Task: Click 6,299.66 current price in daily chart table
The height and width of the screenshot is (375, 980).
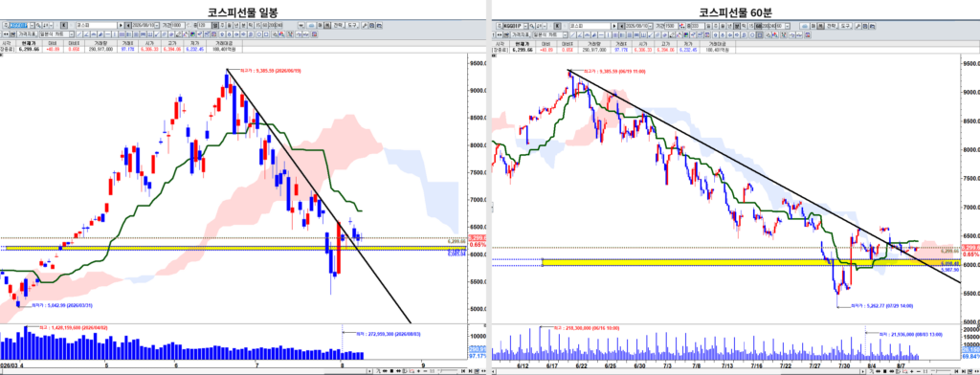Action: point(29,49)
